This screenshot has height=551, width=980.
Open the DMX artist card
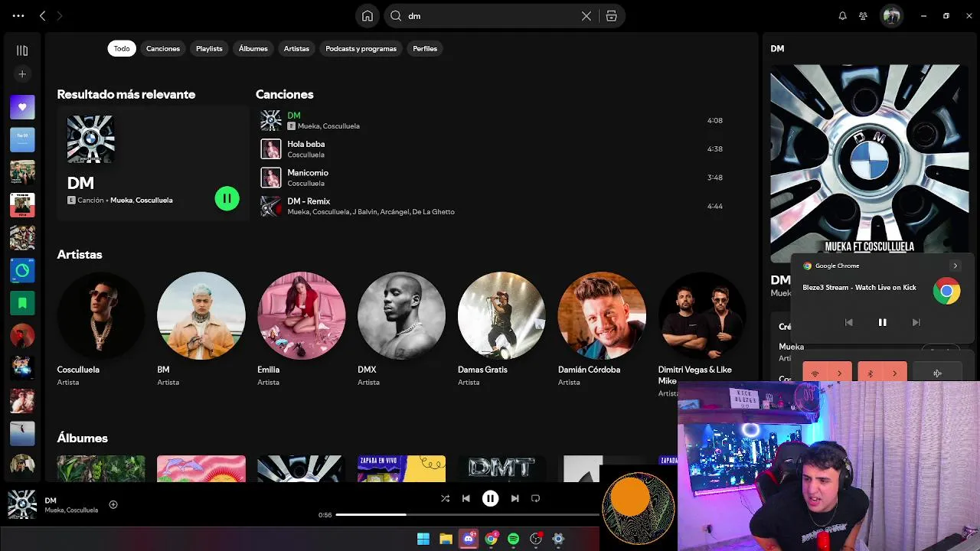pyautogui.click(x=401, y=329)
